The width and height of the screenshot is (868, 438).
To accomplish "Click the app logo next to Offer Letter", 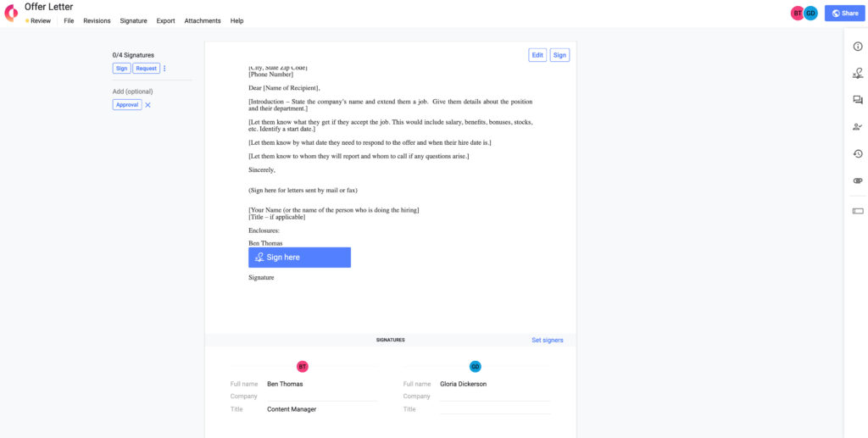I will pos(11,13).
